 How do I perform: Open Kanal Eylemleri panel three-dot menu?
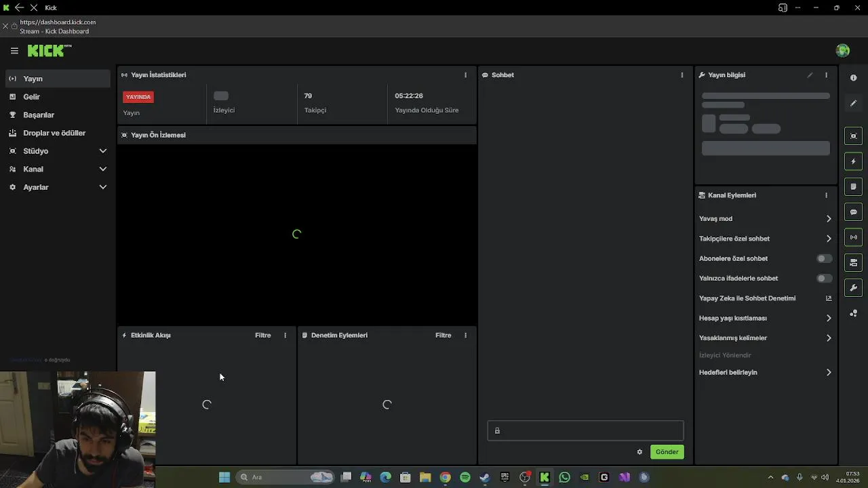click(826, 195)
